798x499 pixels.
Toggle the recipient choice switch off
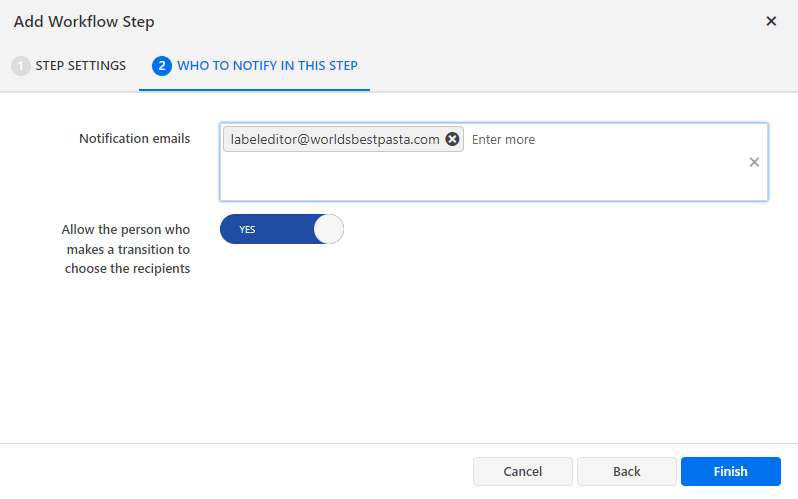click(x=281, y=229)
